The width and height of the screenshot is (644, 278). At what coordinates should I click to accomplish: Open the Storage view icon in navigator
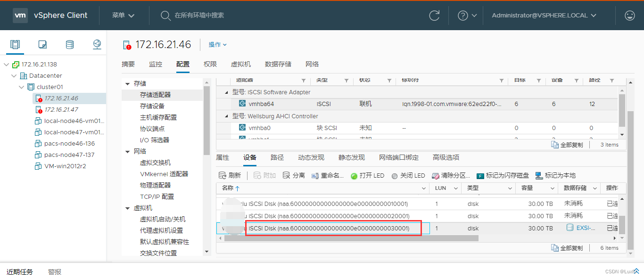pos(70,45)
